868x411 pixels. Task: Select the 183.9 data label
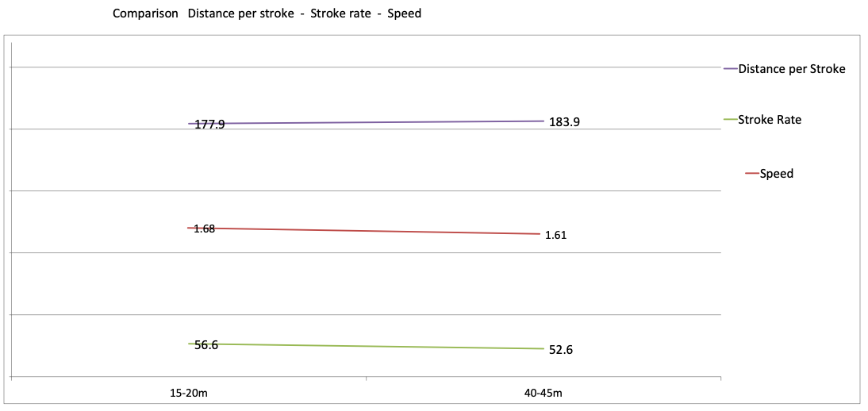pyautogui.click(x=564, y=122)
